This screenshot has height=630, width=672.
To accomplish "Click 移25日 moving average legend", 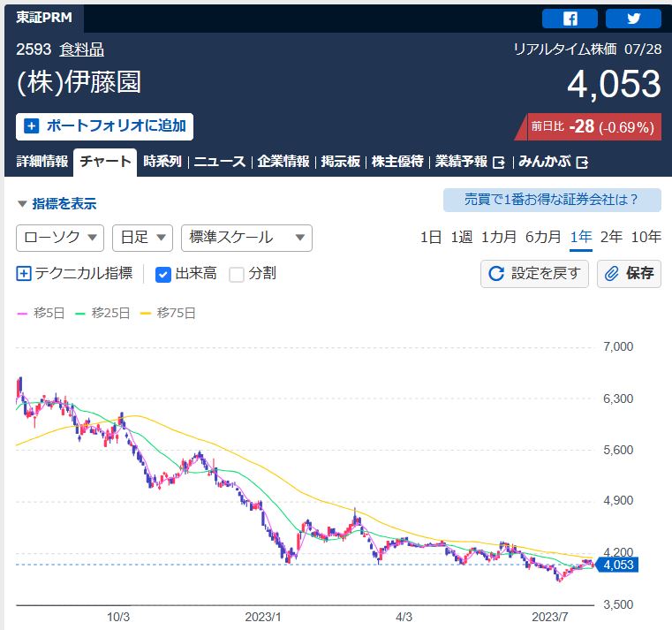I will pos(102,314).
